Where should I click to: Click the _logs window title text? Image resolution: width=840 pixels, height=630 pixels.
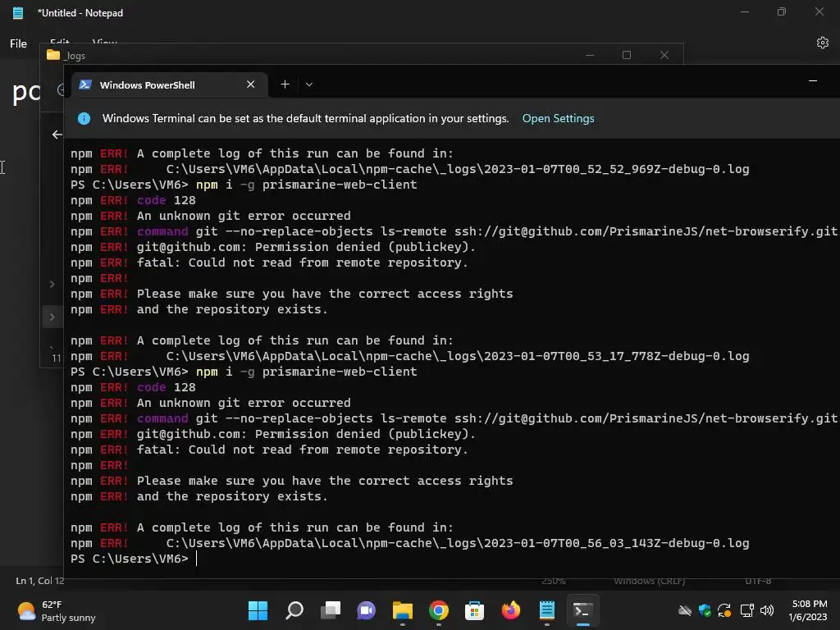click(75, 56)
